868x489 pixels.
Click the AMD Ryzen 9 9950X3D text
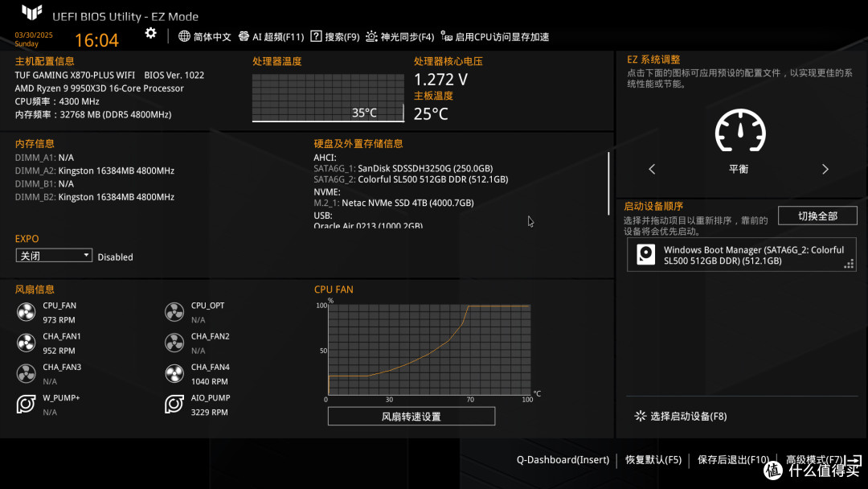coord(99,88)
